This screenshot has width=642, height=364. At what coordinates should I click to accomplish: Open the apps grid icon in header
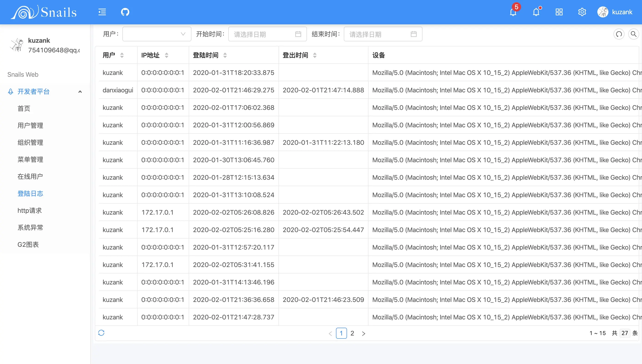pyautogui.click(x=559, y=12)
